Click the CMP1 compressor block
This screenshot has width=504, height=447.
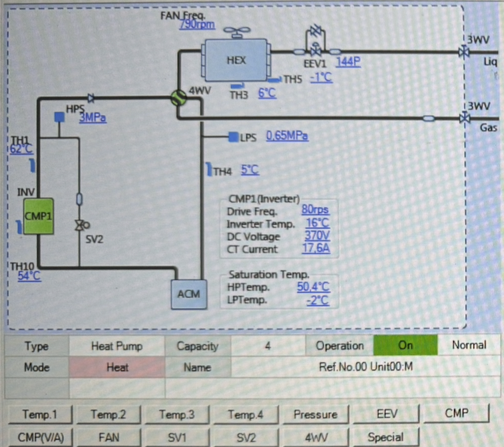pos(39,216)
